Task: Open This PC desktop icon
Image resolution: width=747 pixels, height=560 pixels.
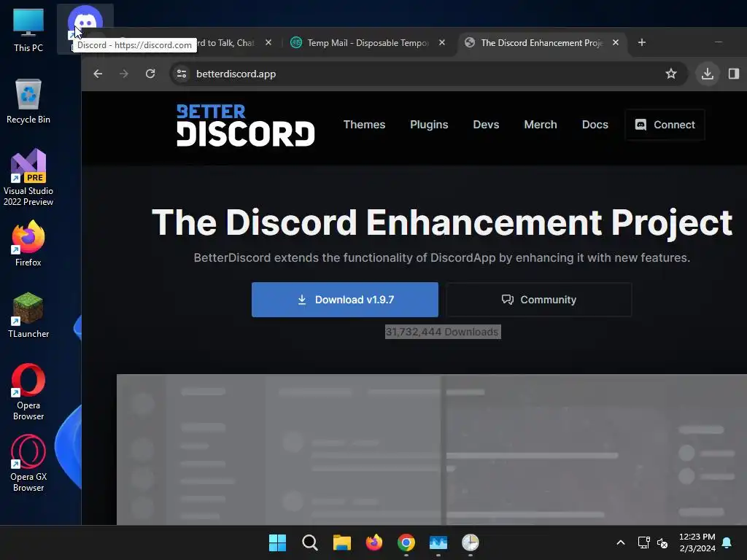Action: point(28,30)
